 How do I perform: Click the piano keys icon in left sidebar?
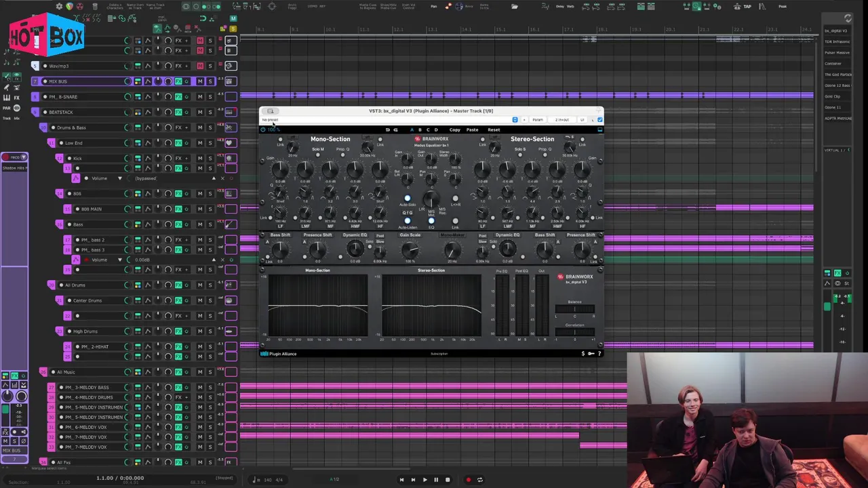click(x=6, y=98)
